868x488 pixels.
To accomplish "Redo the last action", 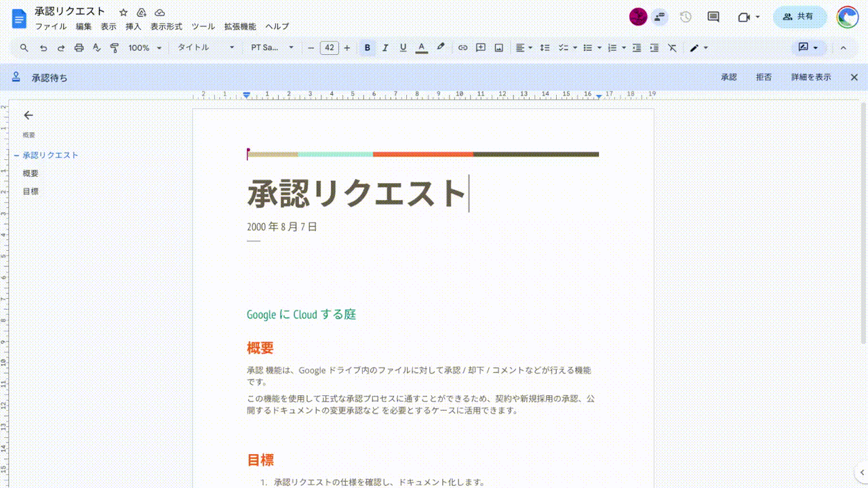I will 61,47.
